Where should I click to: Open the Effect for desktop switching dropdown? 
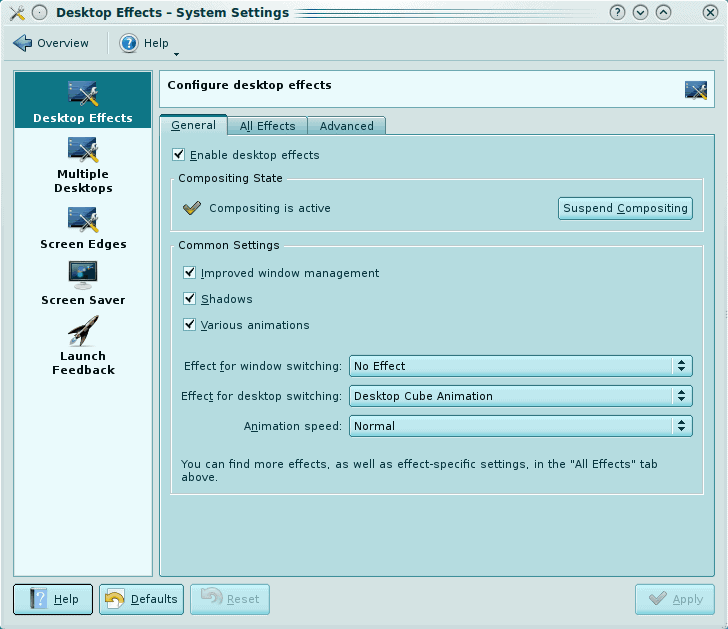tap(520, 396)
